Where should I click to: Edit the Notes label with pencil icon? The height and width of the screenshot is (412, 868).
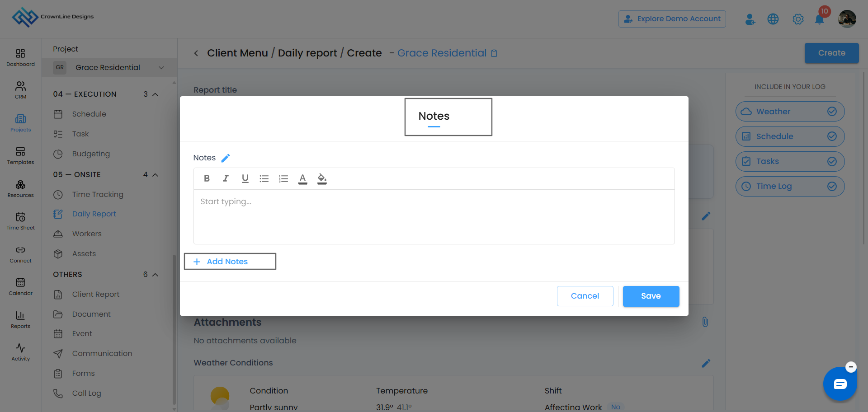226,158
